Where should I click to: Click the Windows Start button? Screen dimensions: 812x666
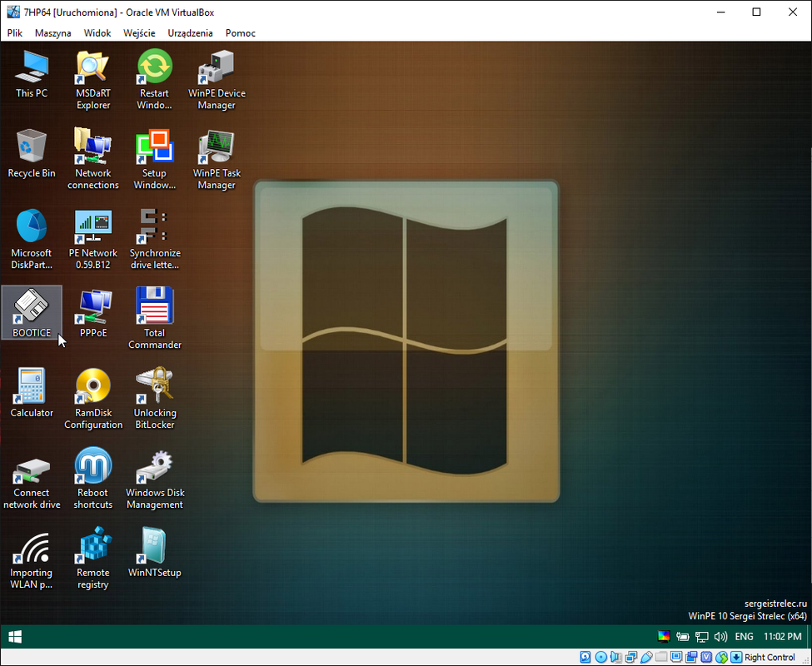(x=15, y=637)
